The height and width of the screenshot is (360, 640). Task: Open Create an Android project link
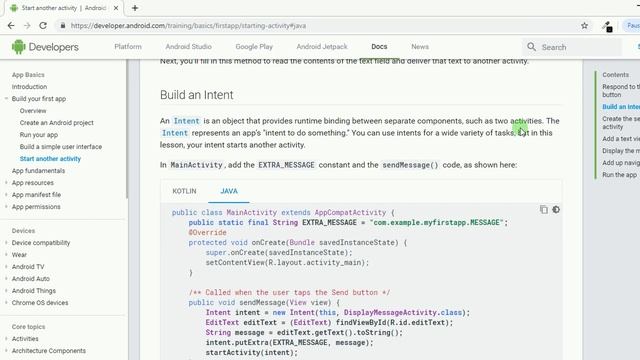pyautogui.click(x=57, y=122)
